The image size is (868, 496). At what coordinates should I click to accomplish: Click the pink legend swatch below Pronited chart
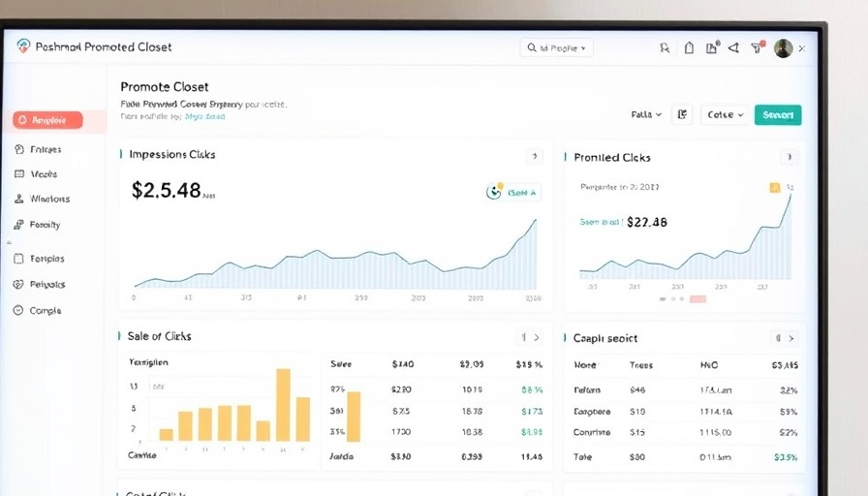click(697, 299)
